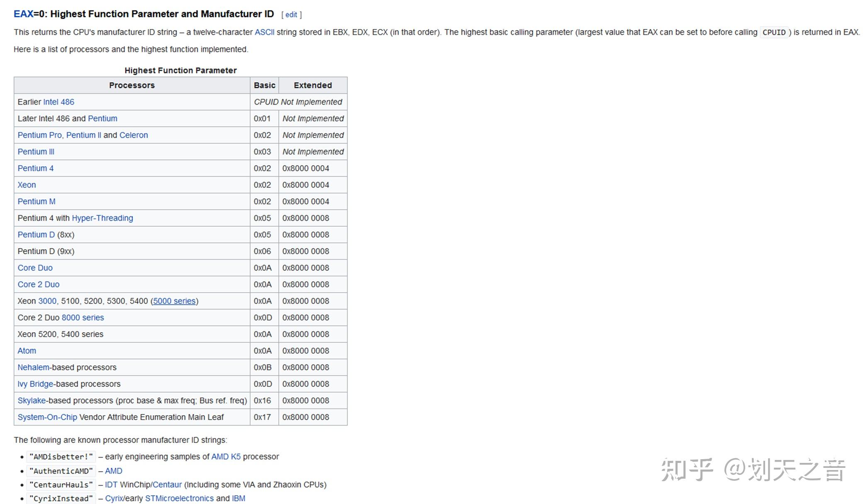This screenshot has height=504, width=868.
Task: Click the Pentium link in second row
Action: [102, 119]
